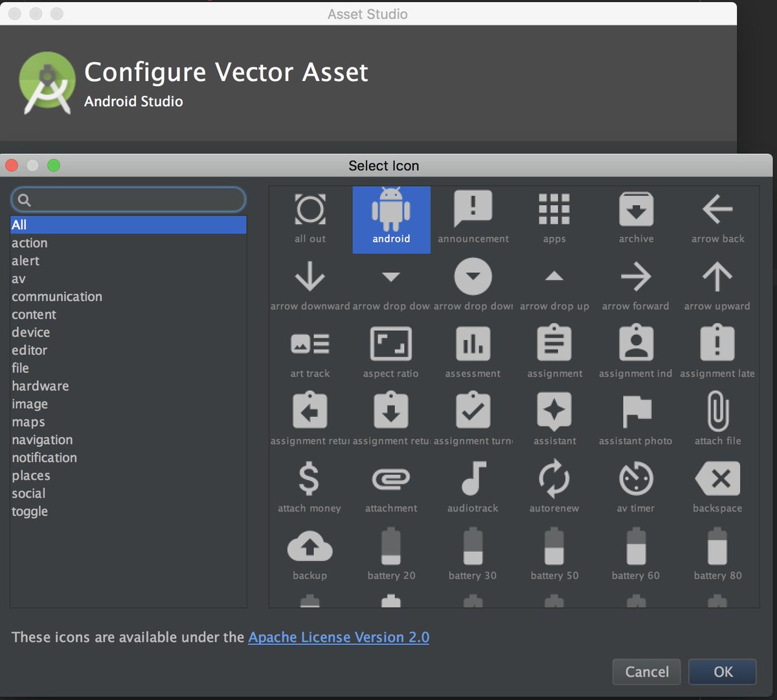This screenshot has height=700, width=777.
Task: Select the circled arrow drop down icon
Action: pyautogui.click(x=473, y=277)
